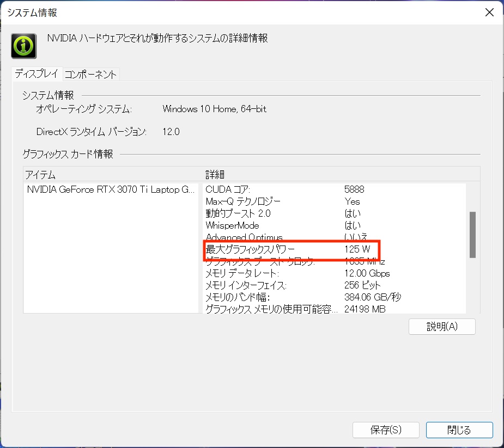504x448 pixels.
Task: Click the 12.00 Gbps value
Action: [x=367, y=273]
